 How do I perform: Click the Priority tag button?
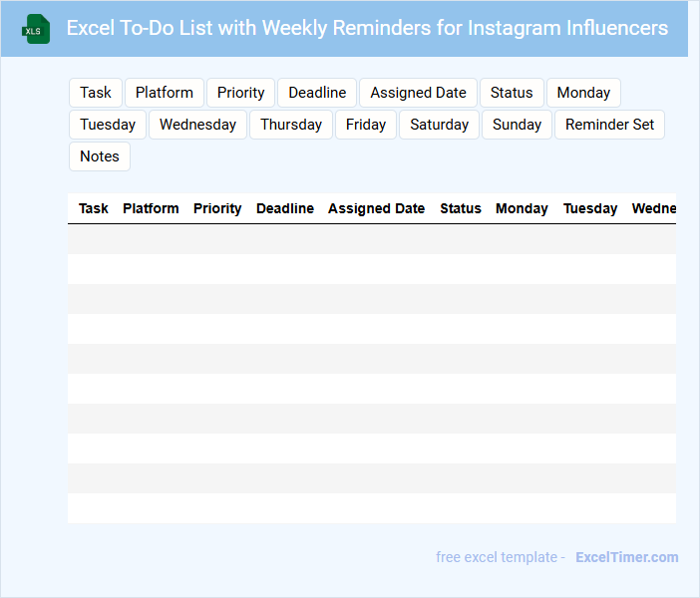[241, 93]
